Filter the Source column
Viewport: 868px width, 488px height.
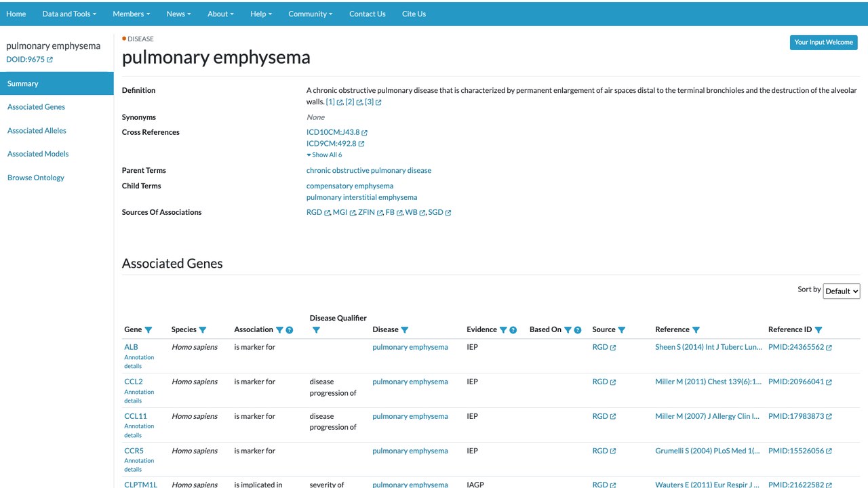pyautogui.click(x=621, y=330)
